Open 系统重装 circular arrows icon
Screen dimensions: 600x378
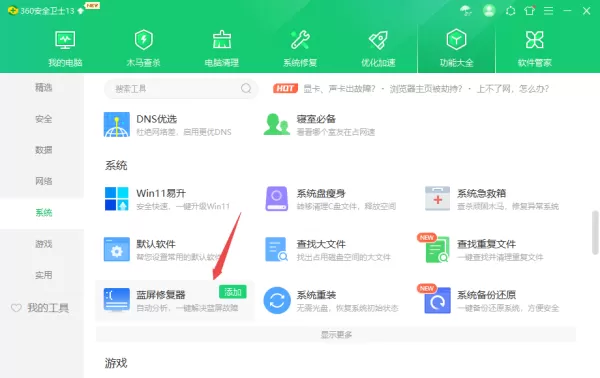277,300
